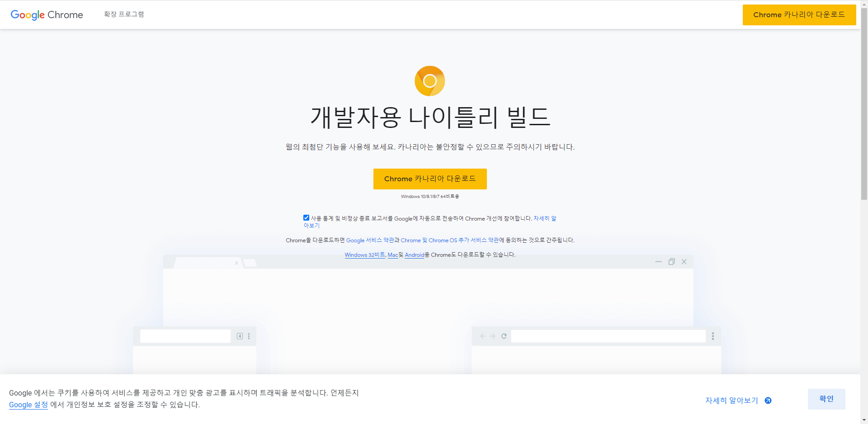
Task: Click the page vertical scrollbar thumb
Action: coord(864,104)
